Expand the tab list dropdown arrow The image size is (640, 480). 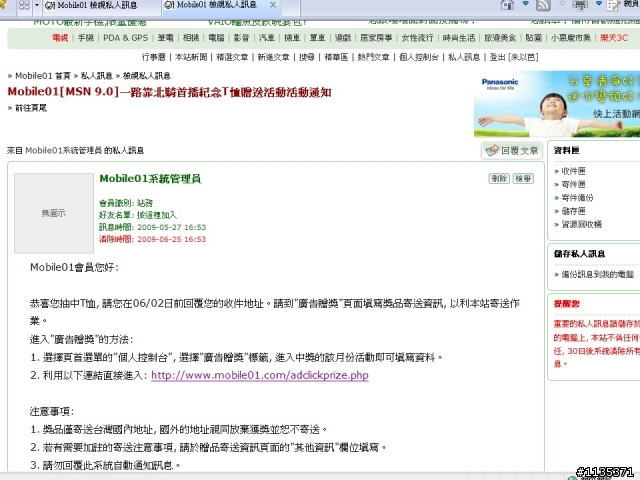click(37, 5)
